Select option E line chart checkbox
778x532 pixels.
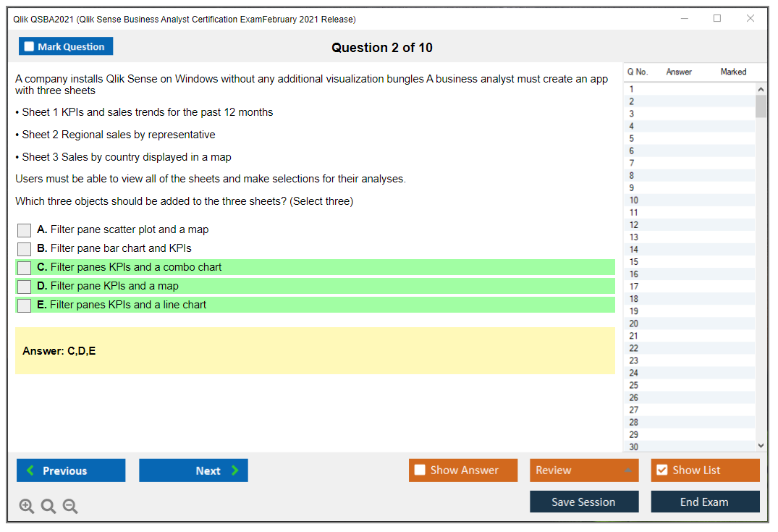(x=25, y=305)
